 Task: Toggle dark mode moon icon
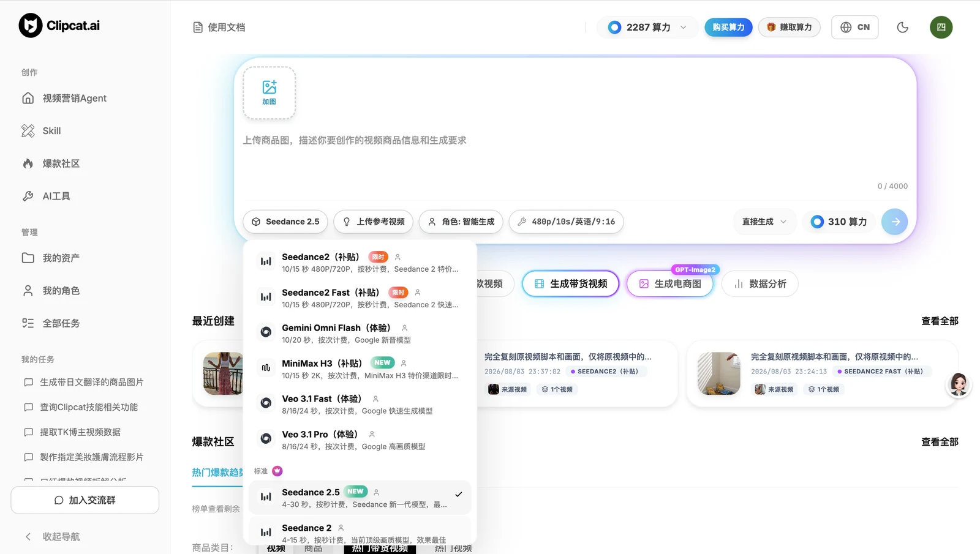tap(903, 28)
